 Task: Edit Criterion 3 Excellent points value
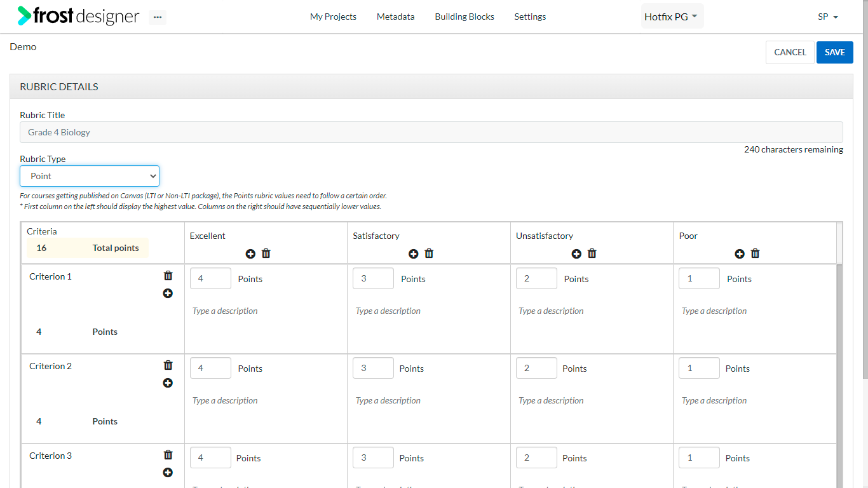click(x=210, y=457)
